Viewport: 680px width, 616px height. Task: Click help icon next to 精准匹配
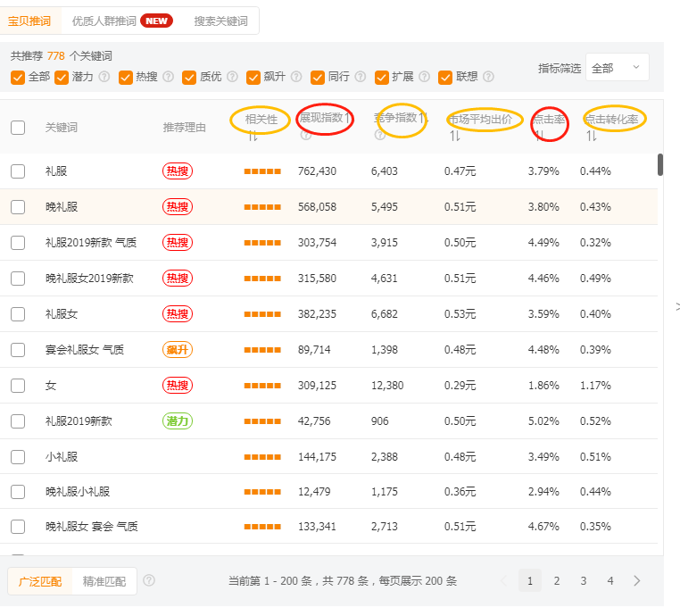coord(149,580)
